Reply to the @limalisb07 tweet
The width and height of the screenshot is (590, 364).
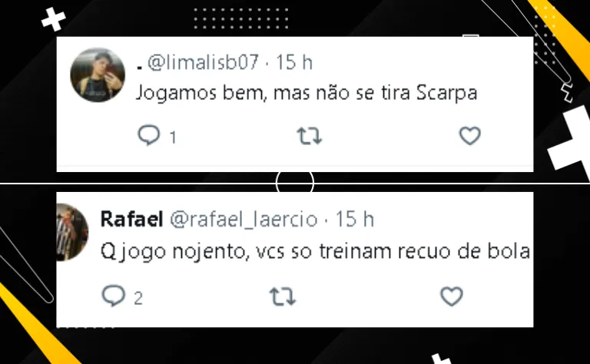click(149, 135)
